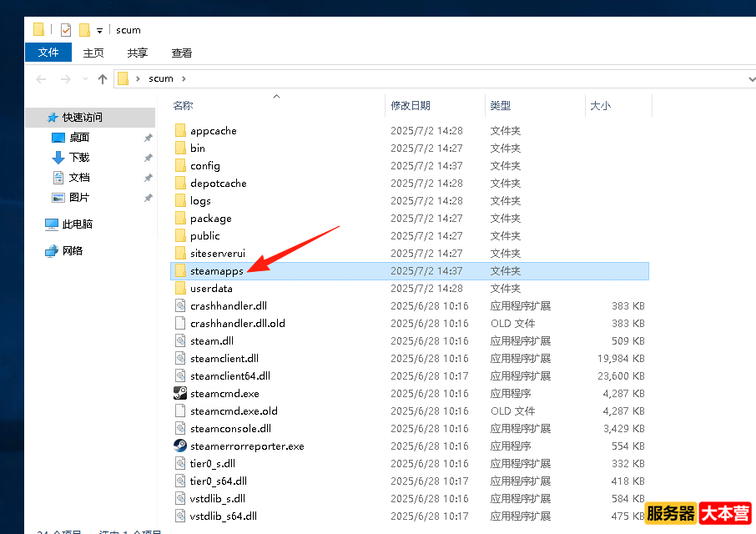
Task: Open the address bar history dropdown
Action: 752,79
